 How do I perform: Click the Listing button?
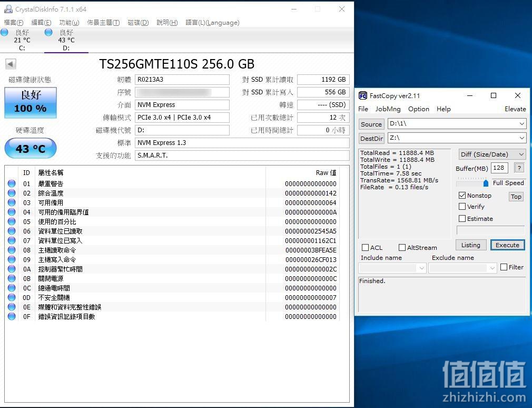(470, 245)
